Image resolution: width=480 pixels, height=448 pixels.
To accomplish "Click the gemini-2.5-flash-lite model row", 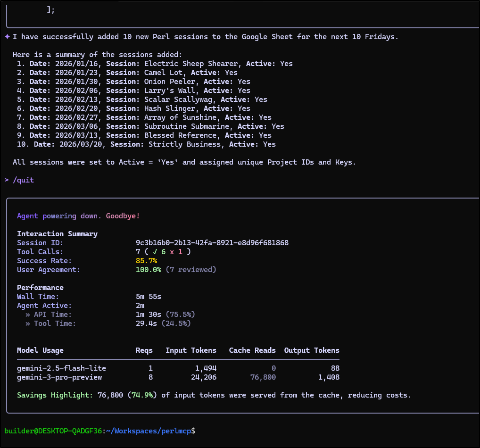I will click(x=61, y=368).
